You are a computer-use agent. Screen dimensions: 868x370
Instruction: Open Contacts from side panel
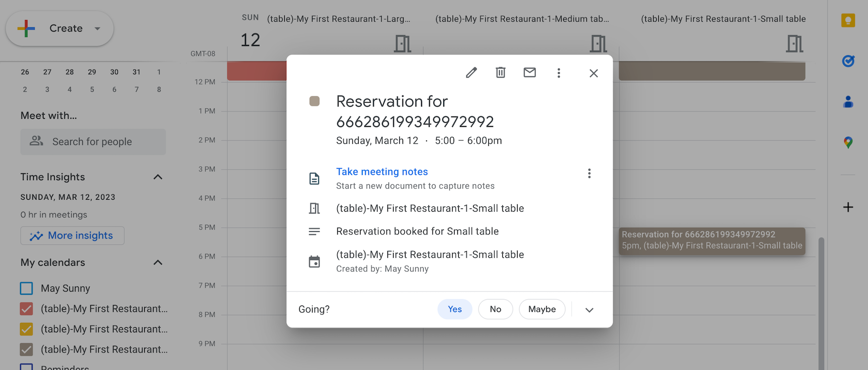coord(848,102)
